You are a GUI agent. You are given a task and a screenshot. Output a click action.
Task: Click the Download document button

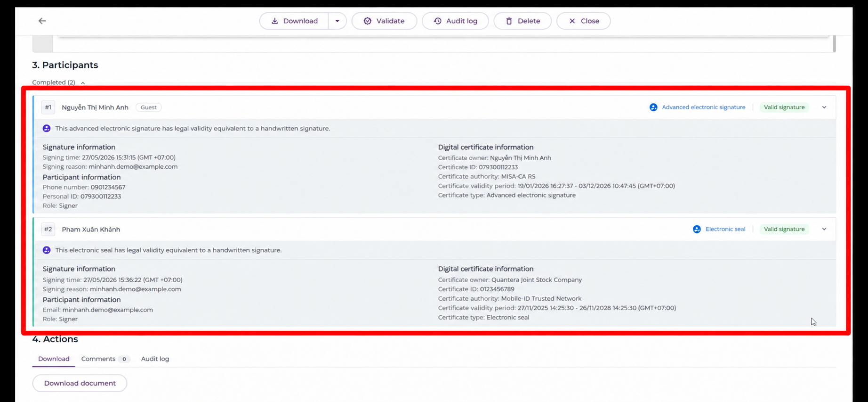coord(80,383)
